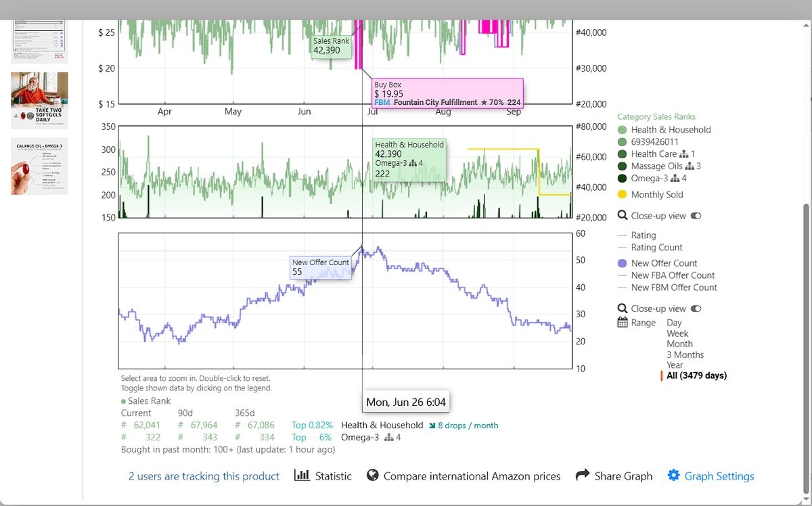Toggle Monthly Sold legend series
Screen dimensions: 812x506
click(x=656, y=194)
